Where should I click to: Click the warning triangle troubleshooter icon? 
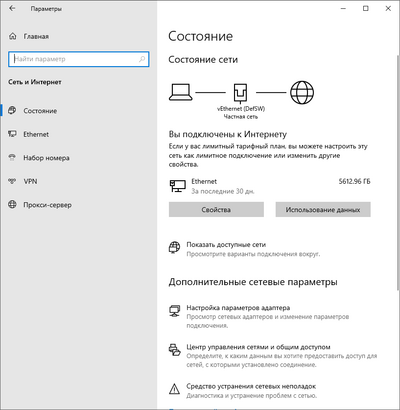pos(174,388)
